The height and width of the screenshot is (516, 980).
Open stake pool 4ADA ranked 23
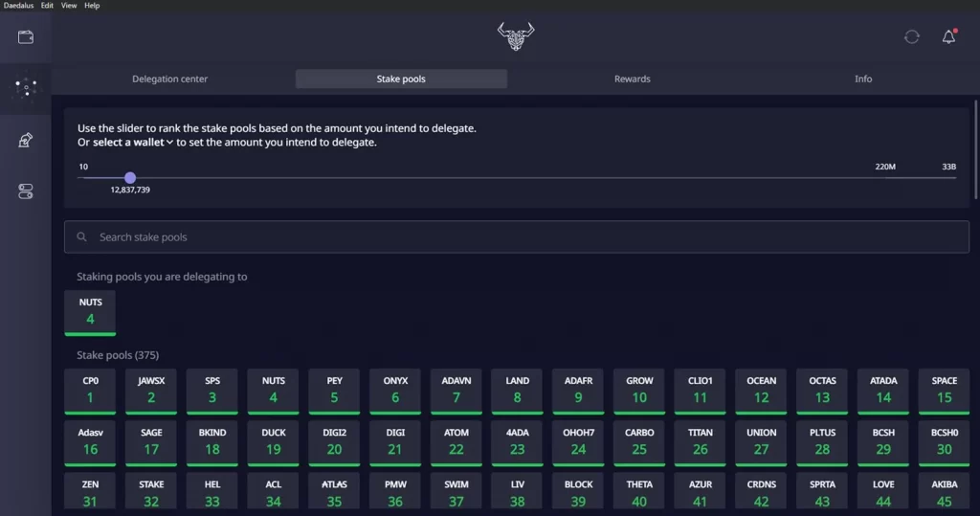click(x=518, y=443)
